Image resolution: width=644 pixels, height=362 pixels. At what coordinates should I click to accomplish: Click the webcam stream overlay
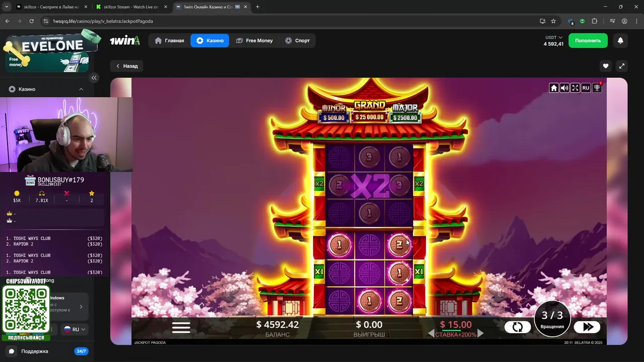[x=66, y=135]
